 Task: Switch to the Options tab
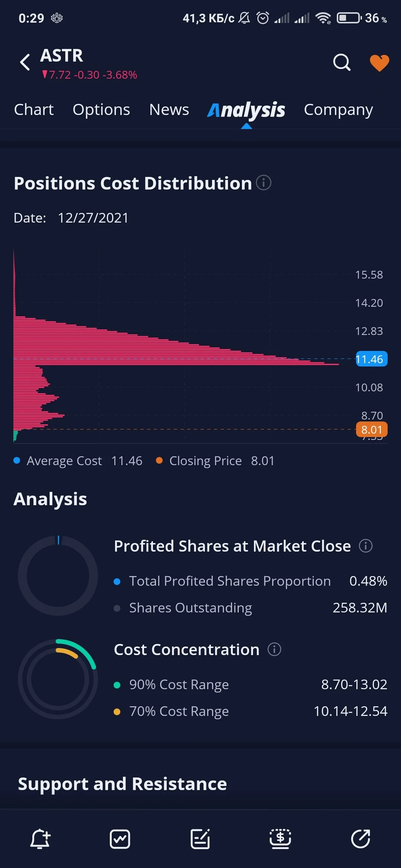(x=101, y=109)
